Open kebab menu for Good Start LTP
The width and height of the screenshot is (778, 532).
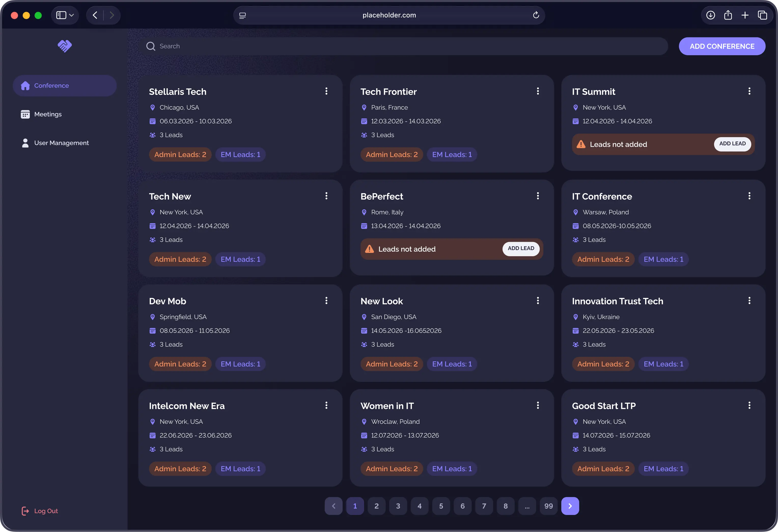tap(749, 405)
